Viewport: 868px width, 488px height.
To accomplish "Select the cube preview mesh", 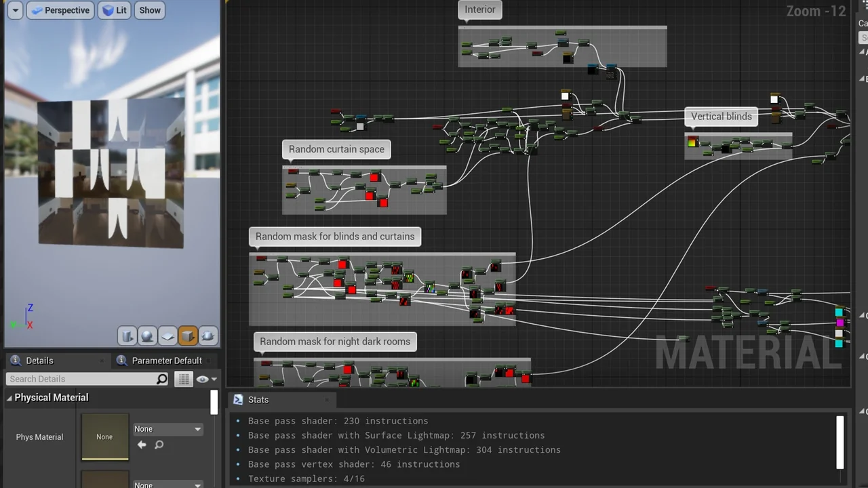I will click(x=188, y=335).
